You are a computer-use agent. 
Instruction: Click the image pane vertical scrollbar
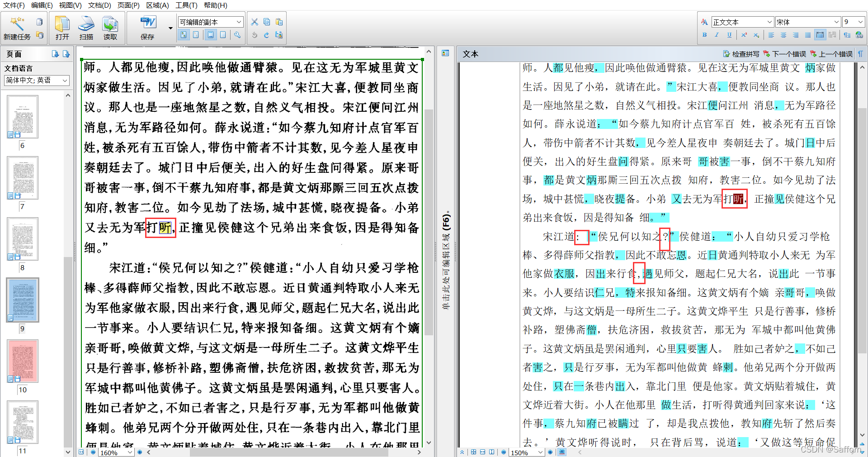pyautogui.click(x=429, y=222)
